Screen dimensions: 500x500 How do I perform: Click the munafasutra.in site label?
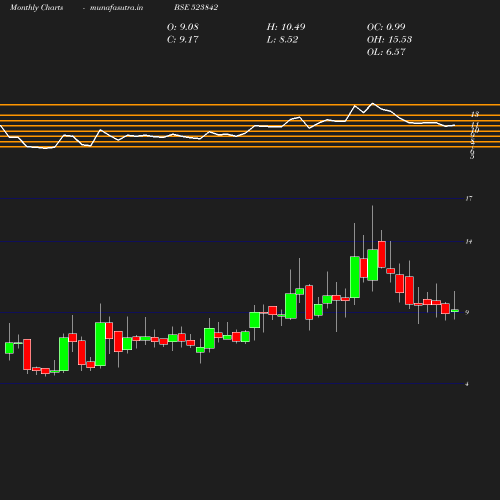click(116, 7)
